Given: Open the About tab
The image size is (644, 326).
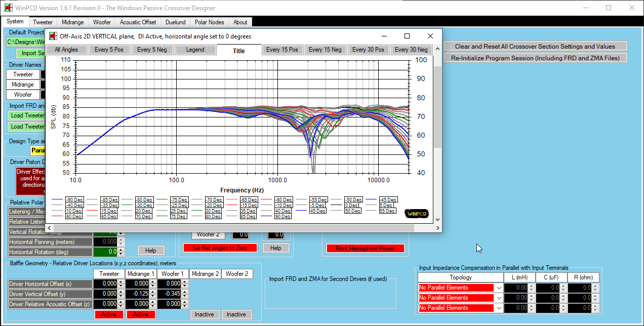Looking at the screenshot, I should [240, 22].
